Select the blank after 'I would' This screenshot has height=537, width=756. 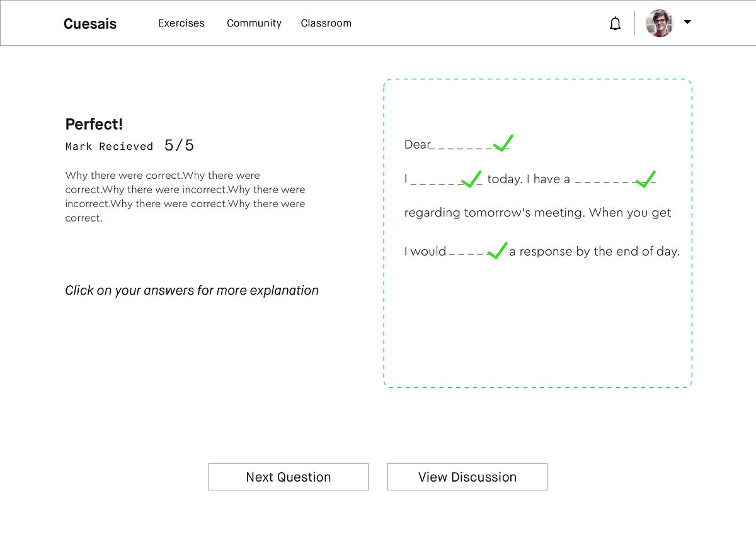click(x=466, y=253)
